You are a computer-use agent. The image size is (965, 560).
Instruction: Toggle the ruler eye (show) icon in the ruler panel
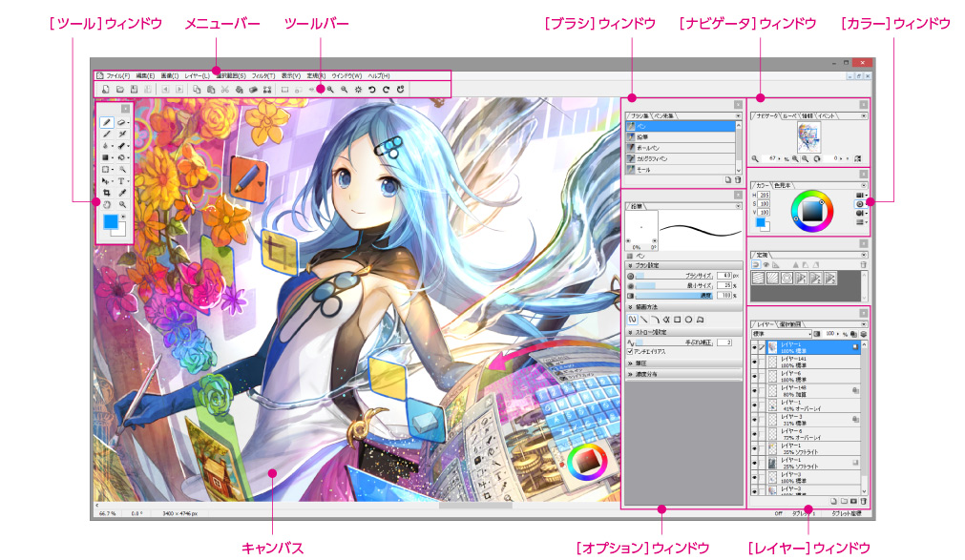[x=766, y=264]
